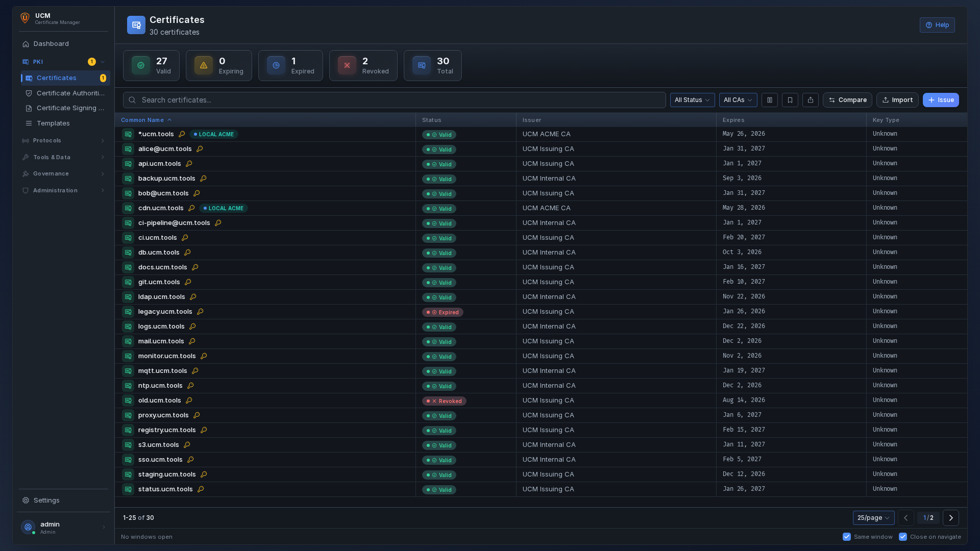Toggle the LOCAL ACME badge on *.ucm.tools
Screen dimensions: 980x551
(x=213, y=134)
